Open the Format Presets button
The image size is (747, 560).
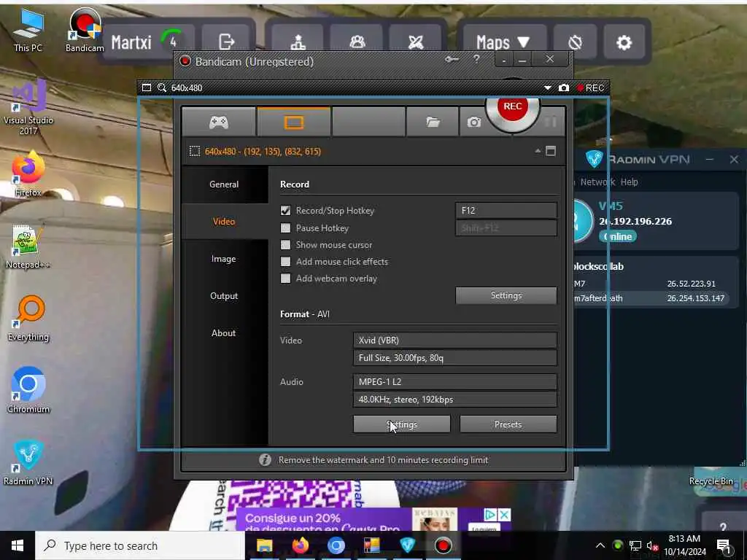[508, 424]
